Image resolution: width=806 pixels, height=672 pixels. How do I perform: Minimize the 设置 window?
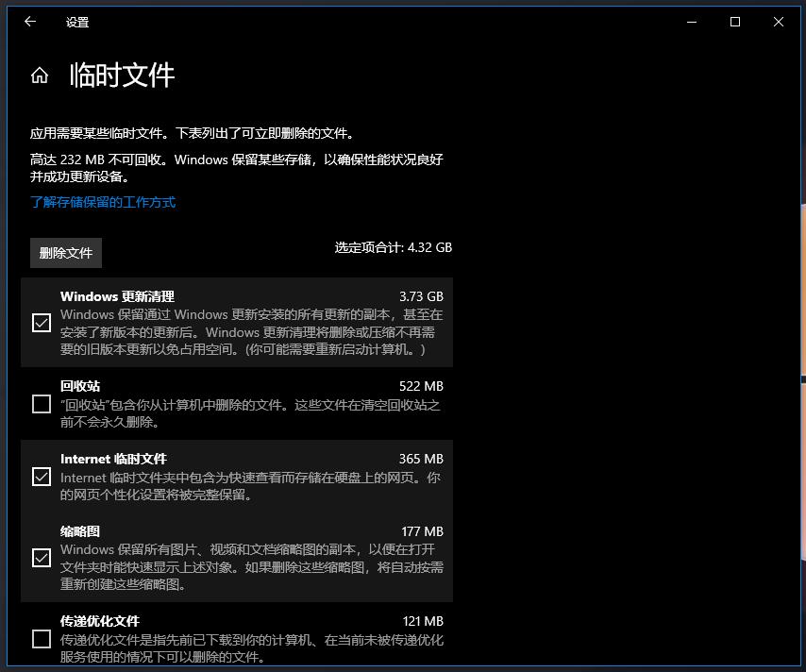(692, 22)
